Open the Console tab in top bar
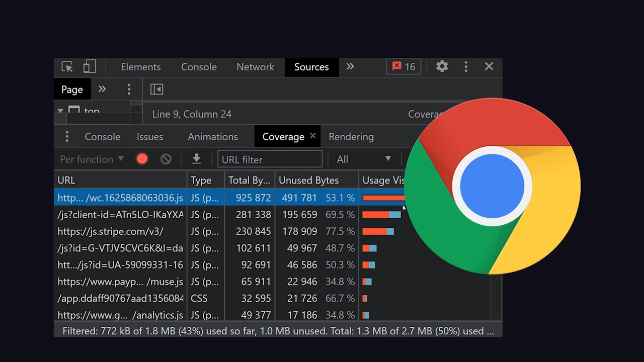644x362 pixels. point(199,67)
